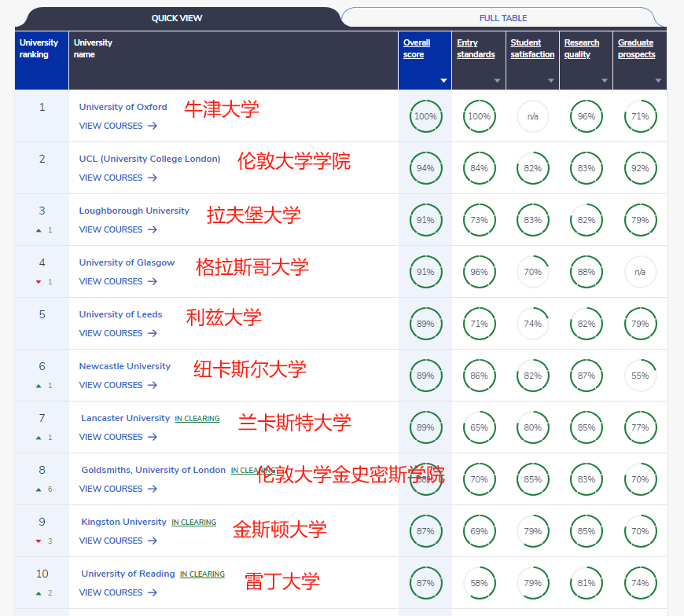Viewport: 684px width, 616px height.
Task: Click Leeds' 71% entry standards circle
Action: click(479, 324)
